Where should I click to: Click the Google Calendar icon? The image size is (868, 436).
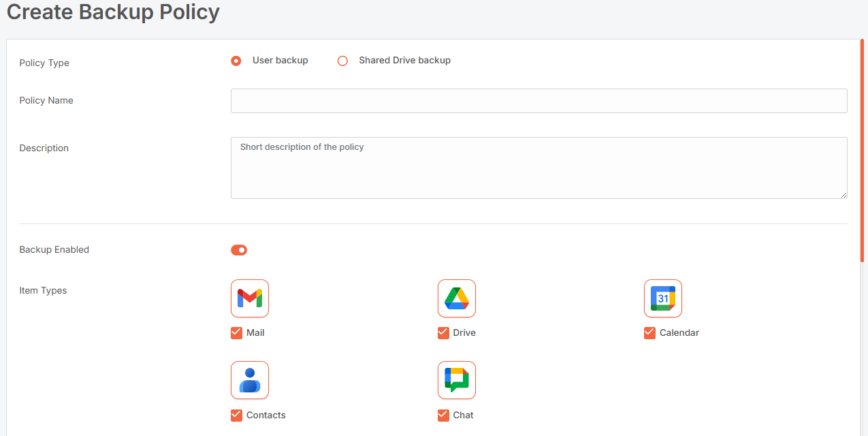click(x=663, y=298)
